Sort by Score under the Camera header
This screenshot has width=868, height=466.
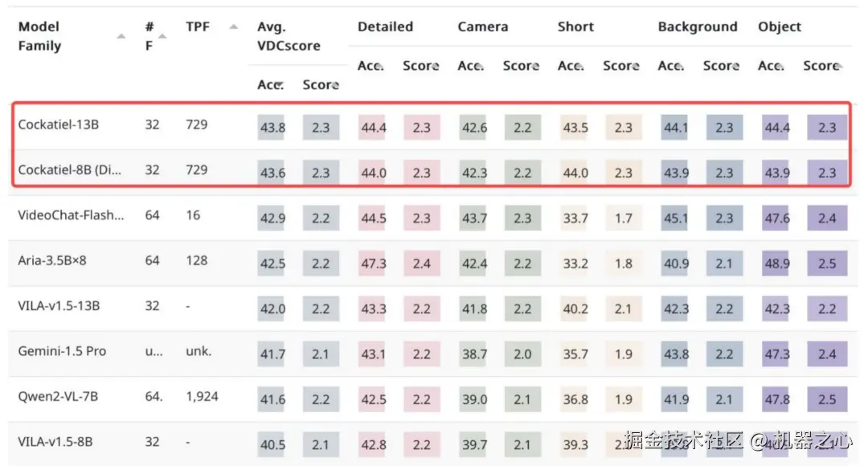[x=521, y=66]
